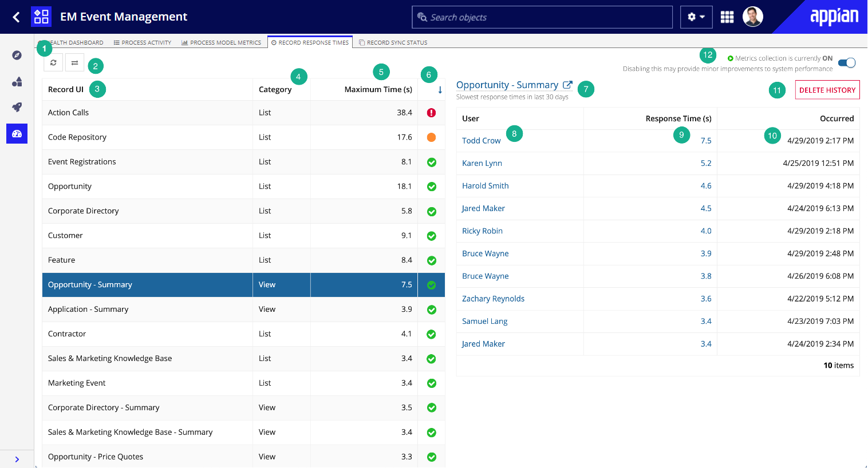Click orange warning status for Code Repository
The image size is (868, 468).
coord(432,137)
